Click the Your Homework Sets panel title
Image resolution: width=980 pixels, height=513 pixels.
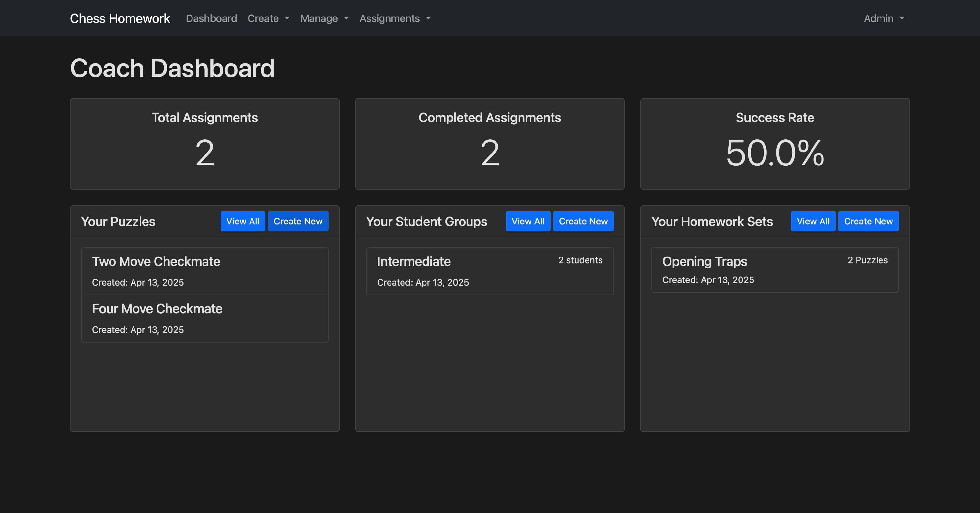pos(712,221)
